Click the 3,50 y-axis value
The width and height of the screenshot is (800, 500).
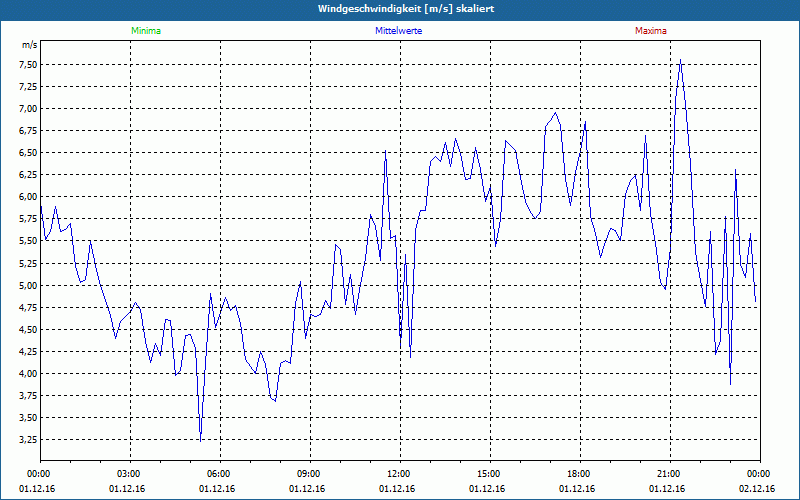[x=29, y=417]
